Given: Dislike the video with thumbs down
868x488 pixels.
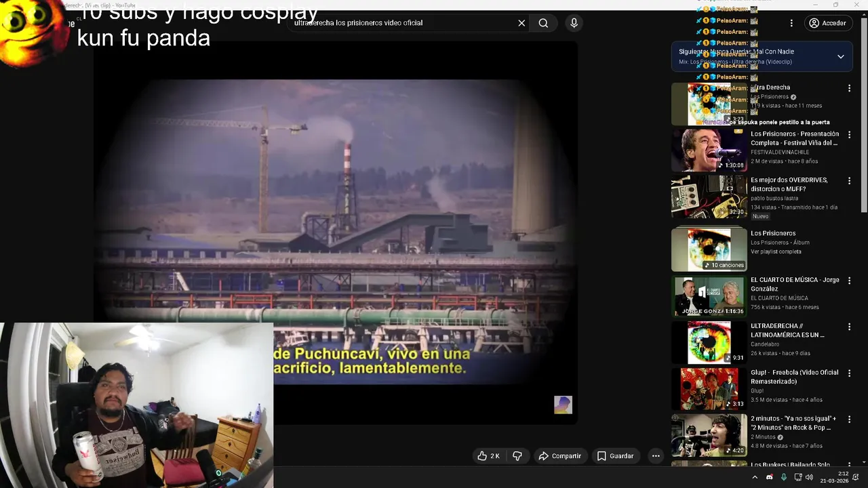Looking at the screenshot, I should pyautogui.click(x=517, y=456).
